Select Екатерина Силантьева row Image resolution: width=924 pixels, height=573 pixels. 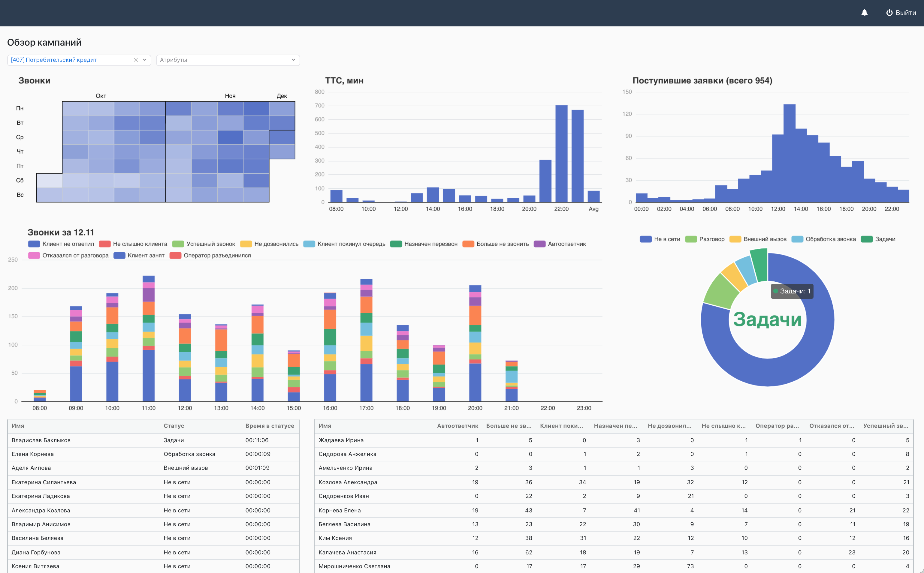coord(153,482)
